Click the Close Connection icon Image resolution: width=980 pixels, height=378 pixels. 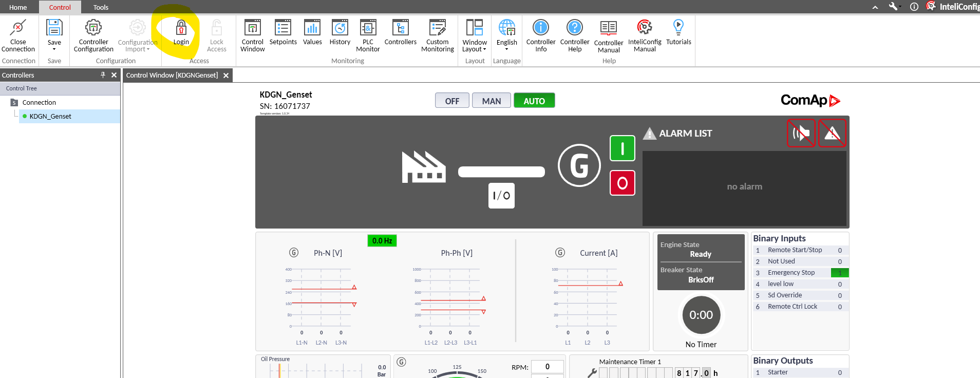pos(18,28)
